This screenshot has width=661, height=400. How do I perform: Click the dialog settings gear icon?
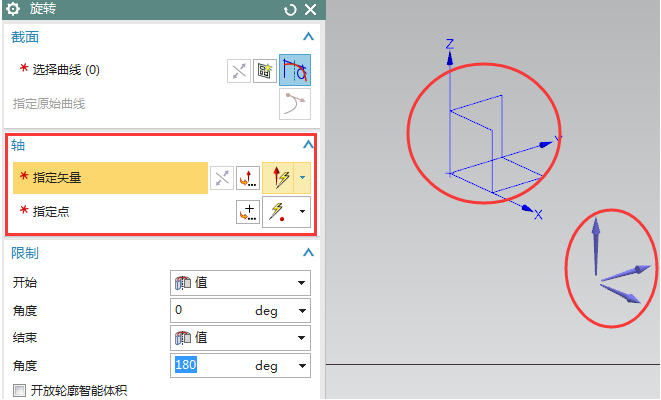coord(14,9)
